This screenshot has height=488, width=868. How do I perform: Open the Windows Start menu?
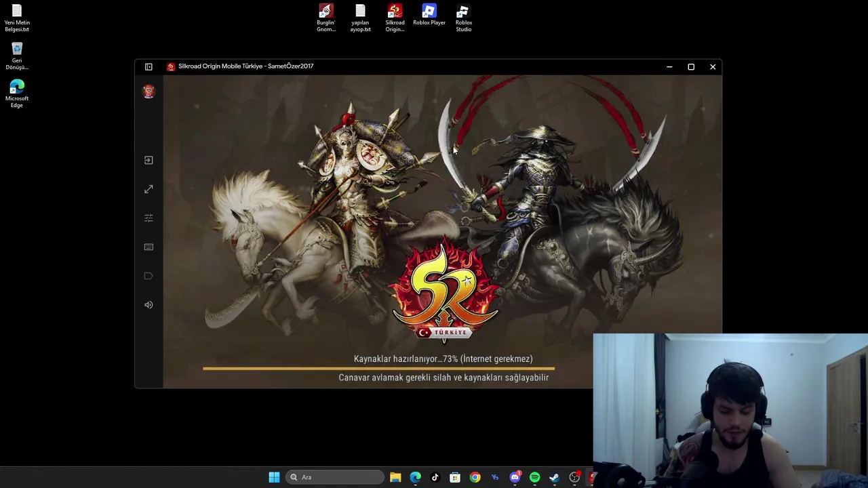274,477
